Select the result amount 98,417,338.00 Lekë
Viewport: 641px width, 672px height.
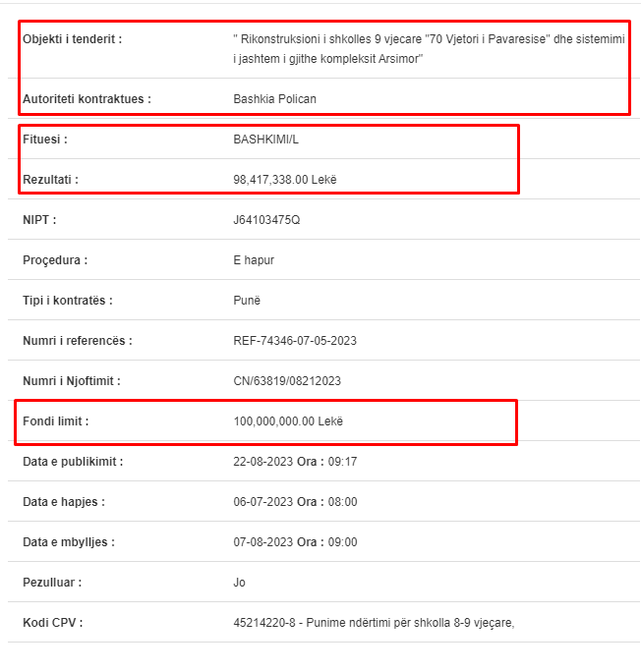pyautogui.click(x=285, y=180)
